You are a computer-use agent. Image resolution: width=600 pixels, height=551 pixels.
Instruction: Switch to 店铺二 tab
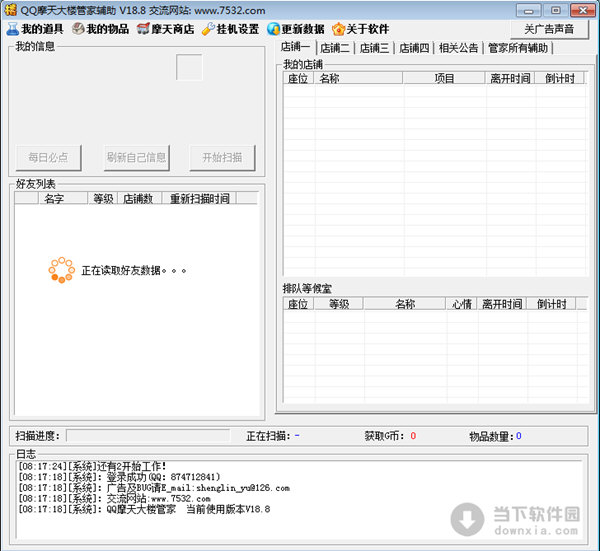click(x=335, y=48)
